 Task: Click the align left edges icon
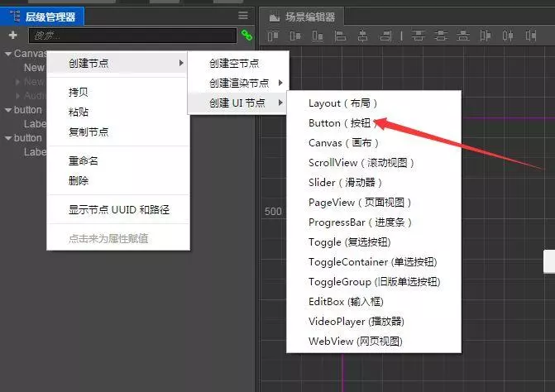(340, 36)
